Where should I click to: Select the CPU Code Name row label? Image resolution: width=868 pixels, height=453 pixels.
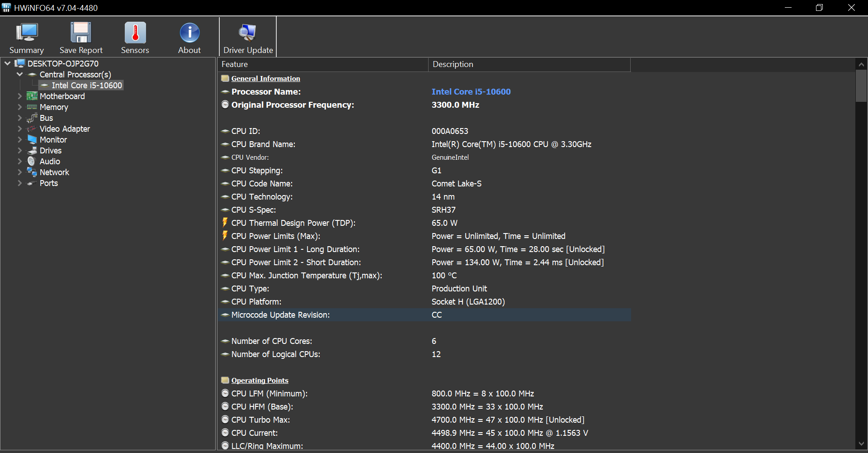tap(262, 184)
